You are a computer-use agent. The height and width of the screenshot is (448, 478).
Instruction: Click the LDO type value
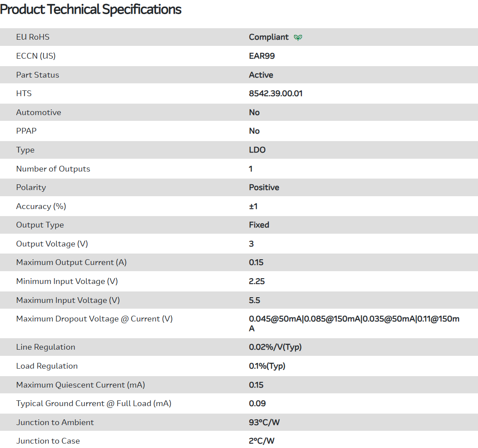[x=257, y=150]
